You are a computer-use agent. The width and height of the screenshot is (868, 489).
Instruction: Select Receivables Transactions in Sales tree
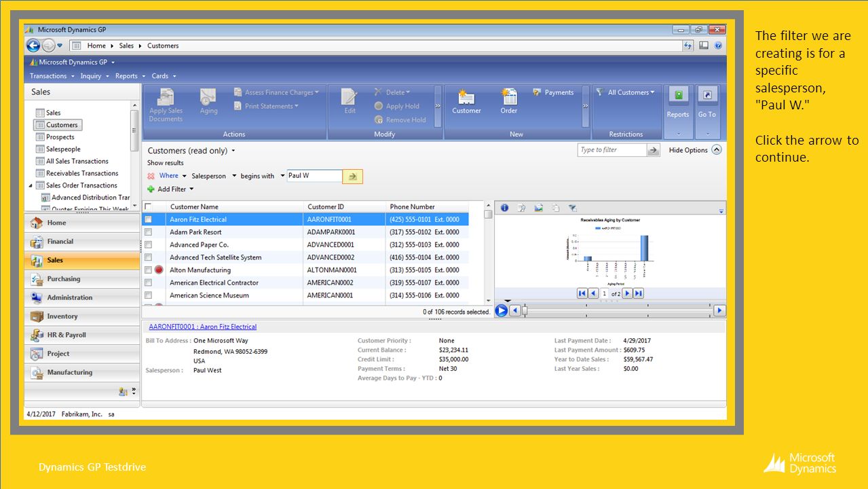tap(82, 173)
